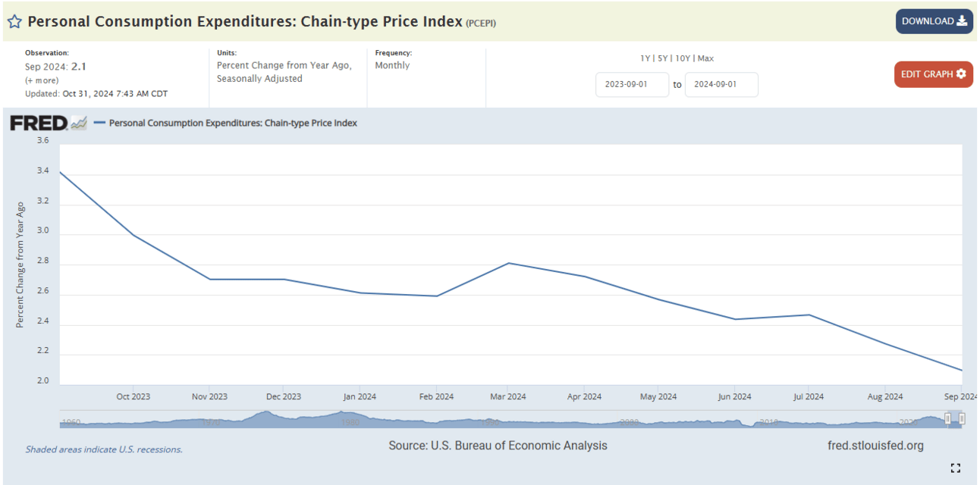
Task: Click the Units value text
Action: pyautogui.click(x=284, y=72)
